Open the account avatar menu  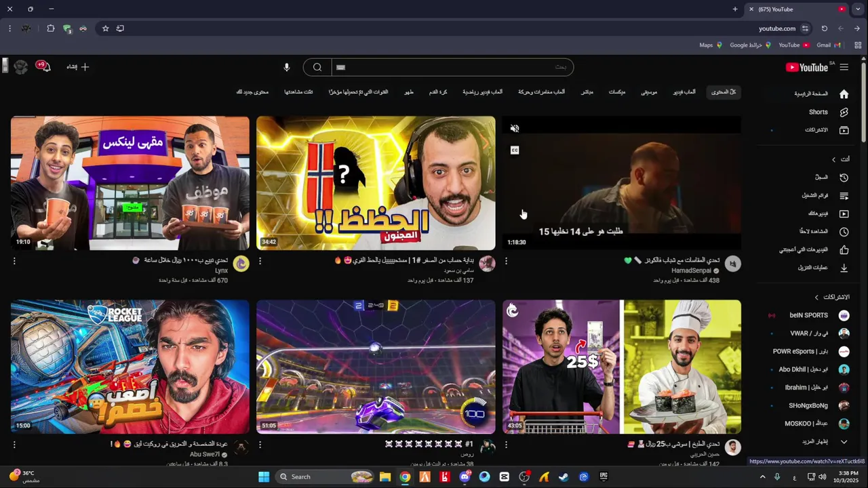(x=21, y=67)
